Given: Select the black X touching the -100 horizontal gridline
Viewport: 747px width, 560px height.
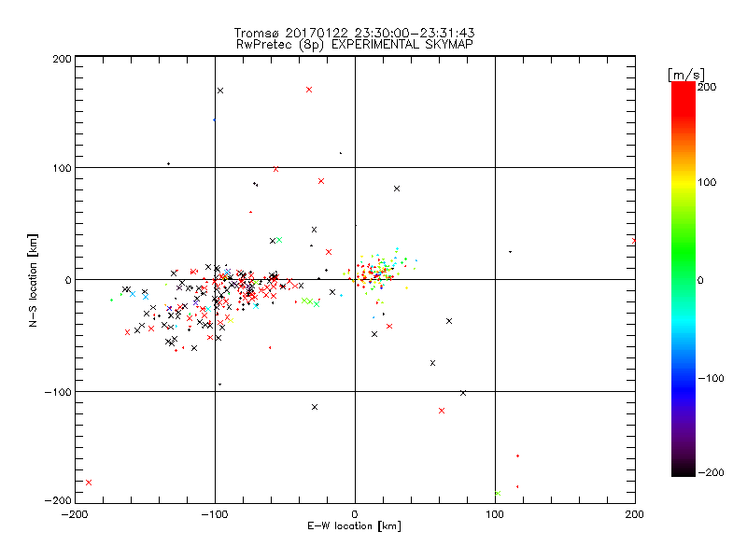Looking at the screenshot, I should pos(462,393).
